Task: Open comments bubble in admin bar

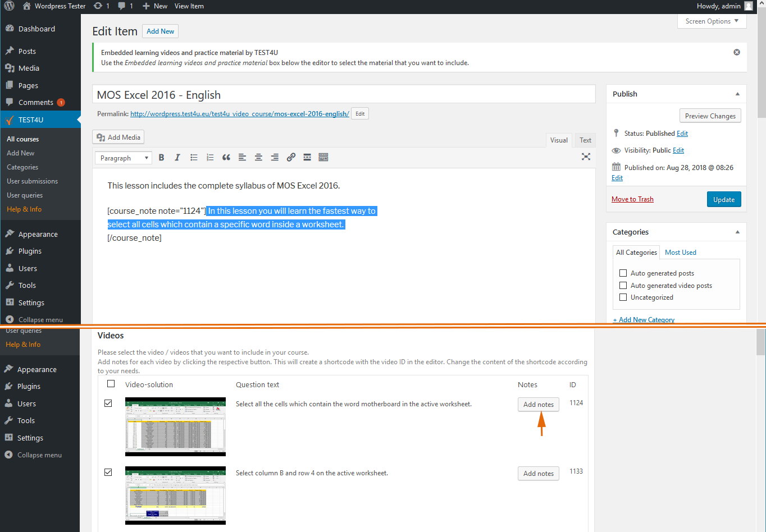Action: point(125,6)
